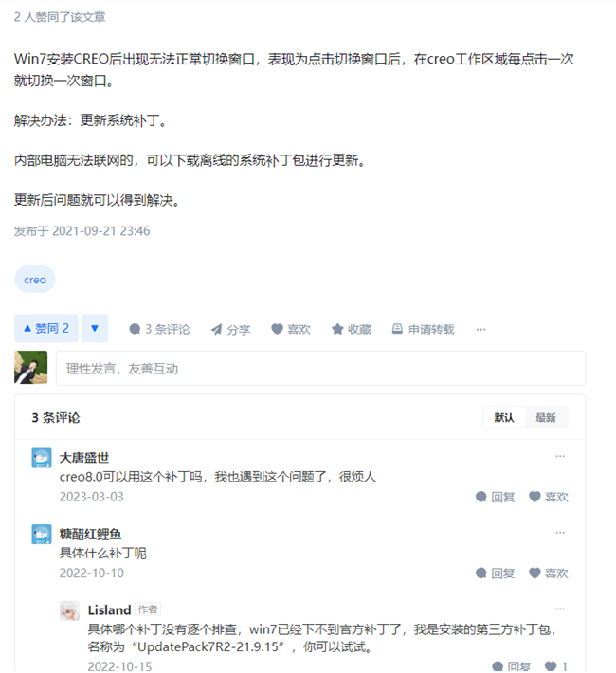Upvote the article with 赞同 2
Image resolution: width=616 pixels, height=673 pixels.
[45, 328]
